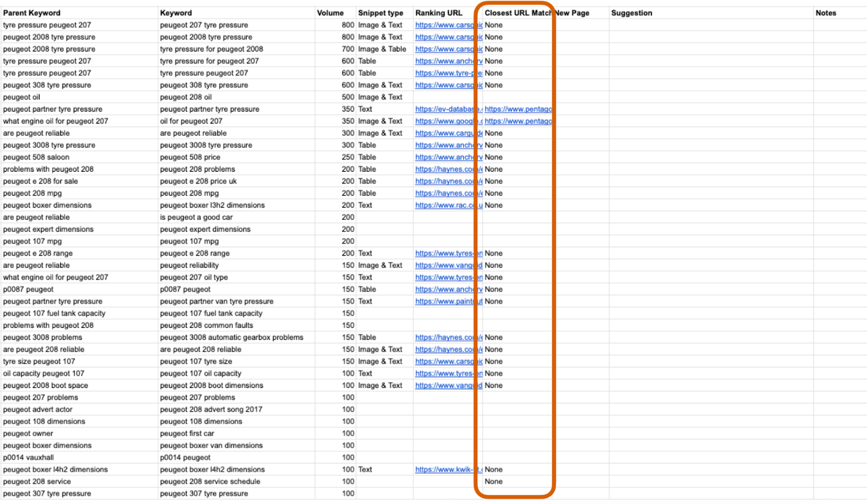Screen dimensions: 867x504
Task: Open the tyre-pressure ranking URL link
Action: click(449, 73)
